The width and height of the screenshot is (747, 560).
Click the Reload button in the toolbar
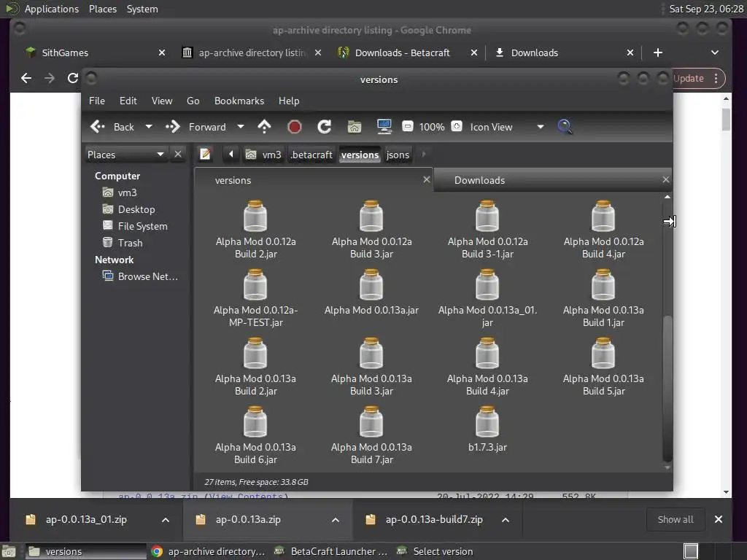click(x=325, y=127)
